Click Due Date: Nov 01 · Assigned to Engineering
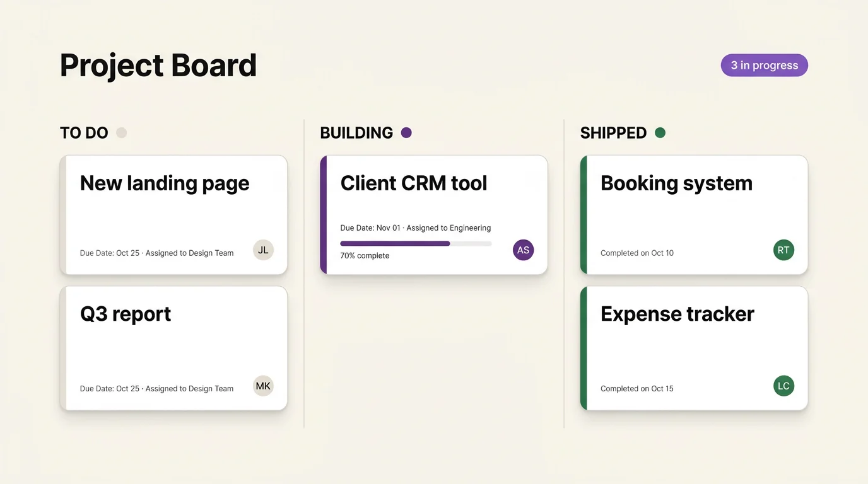 point(416,228)
